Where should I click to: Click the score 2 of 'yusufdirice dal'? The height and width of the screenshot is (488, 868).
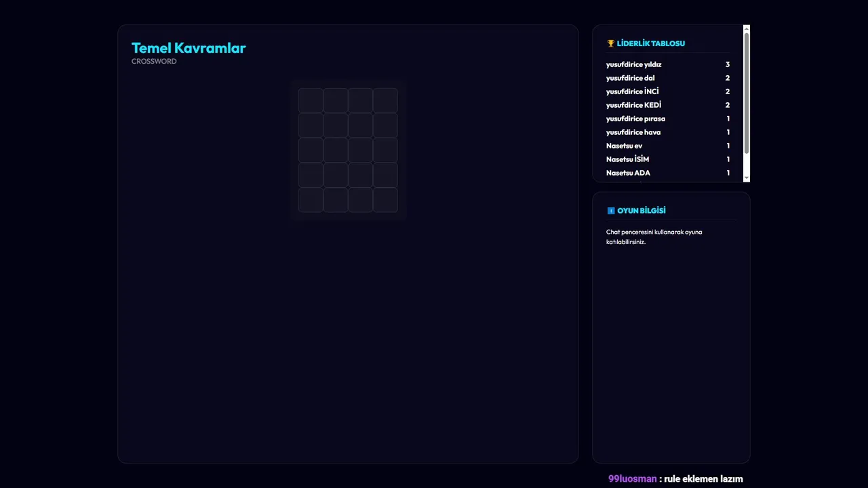[728, 78]
